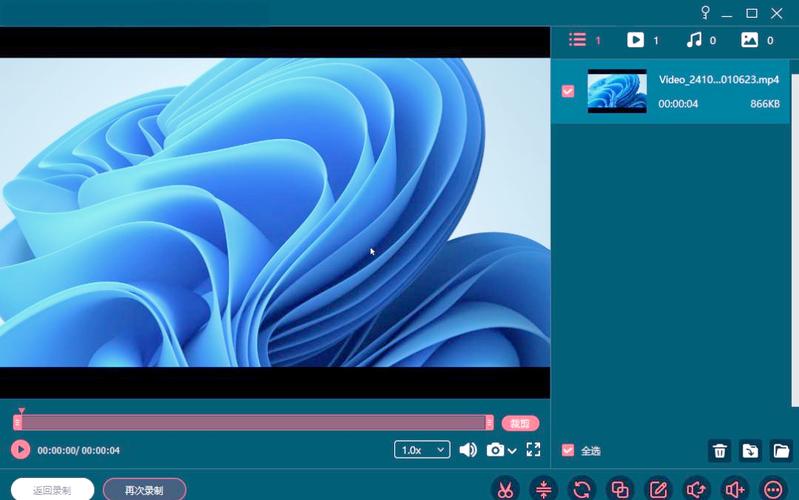This screenshot has width=799, height=500.
Task: Click the pin window icon in title bar
Action: tap(705, 12)
